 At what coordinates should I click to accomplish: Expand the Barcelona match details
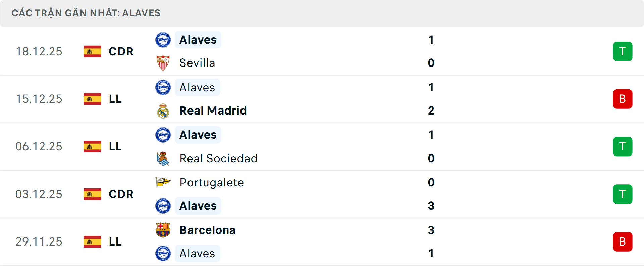(322, 242)
